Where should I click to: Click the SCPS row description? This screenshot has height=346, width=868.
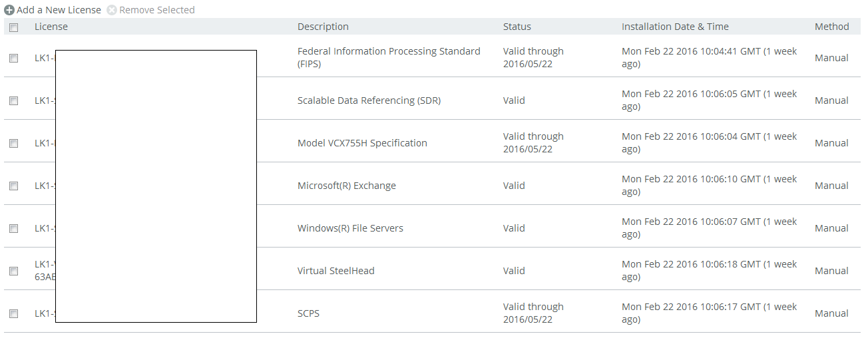308,313
